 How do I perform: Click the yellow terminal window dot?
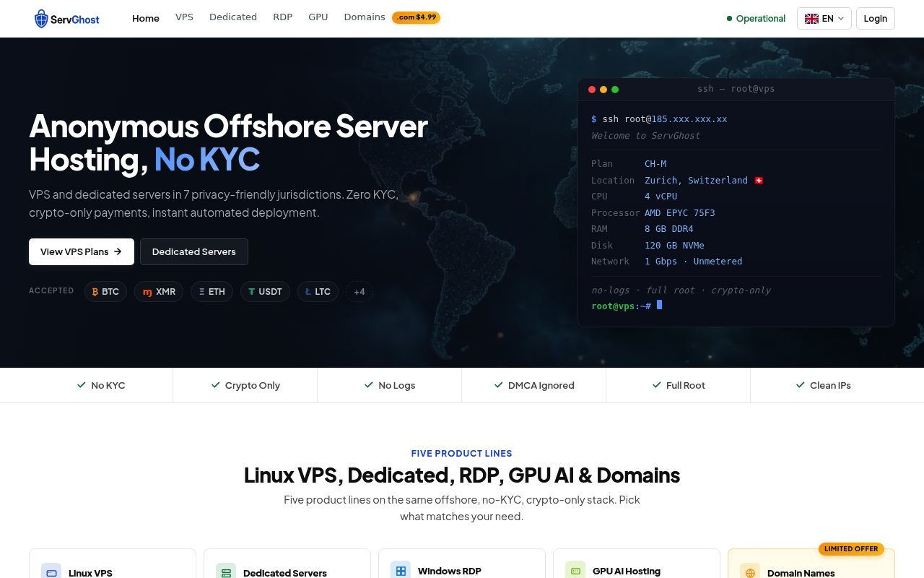603,90
